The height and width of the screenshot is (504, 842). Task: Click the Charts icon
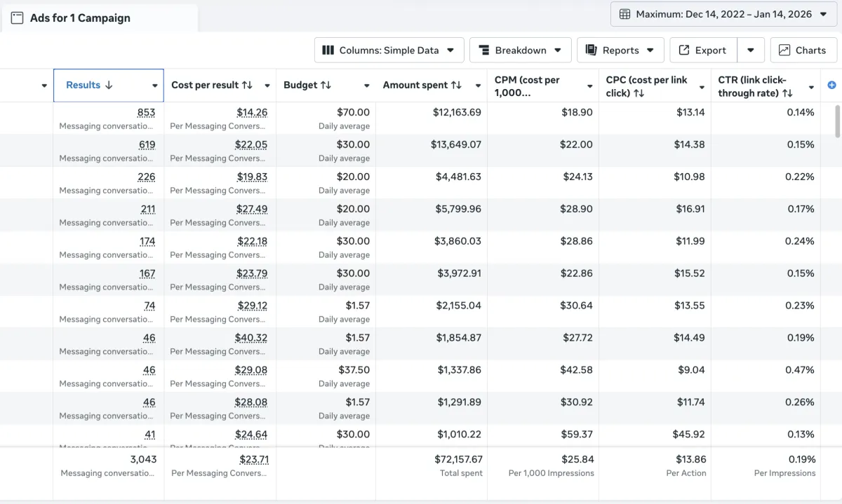point(784,50)
